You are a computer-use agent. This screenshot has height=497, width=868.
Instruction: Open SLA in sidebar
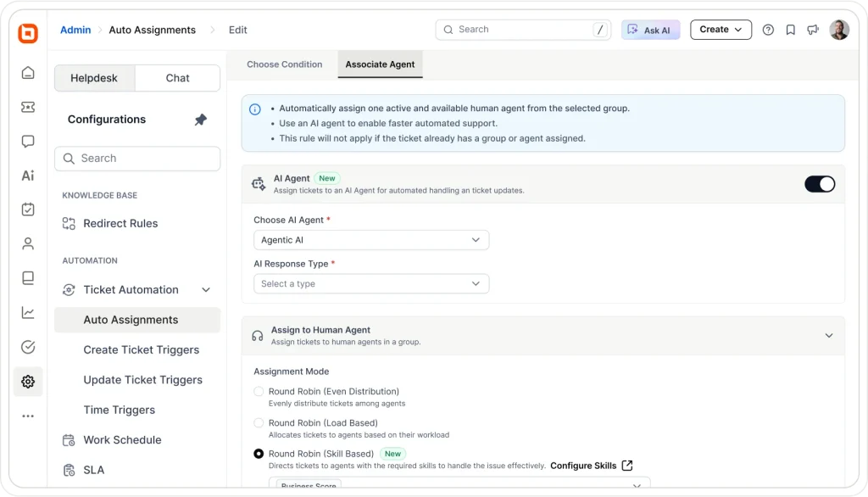(x=93, y=470)
